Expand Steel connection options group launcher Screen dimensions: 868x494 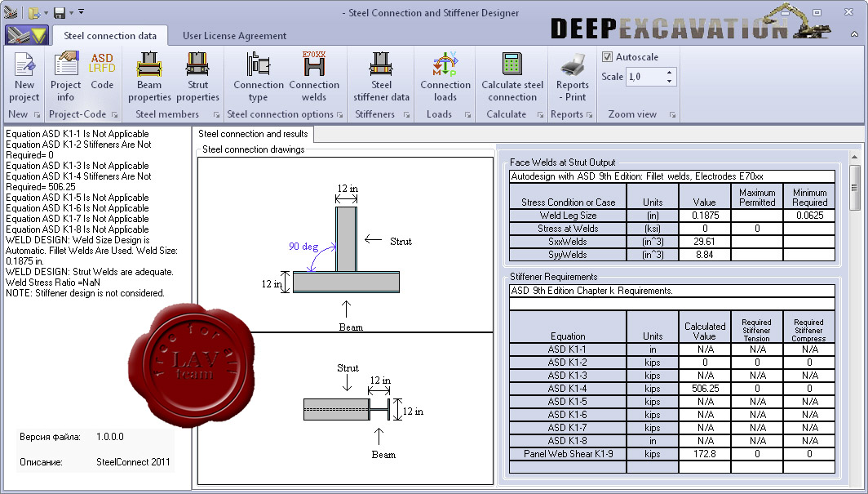[x=340, y=114]
